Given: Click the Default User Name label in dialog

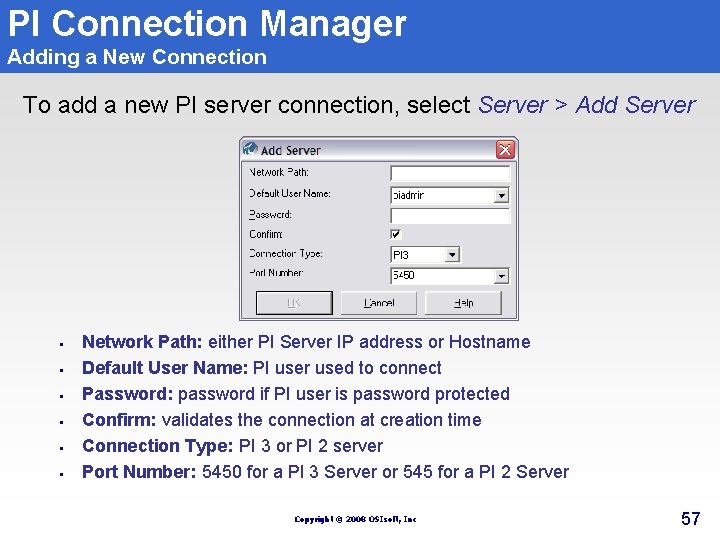Looking at the screenshot, I should [x=290, y=193].
